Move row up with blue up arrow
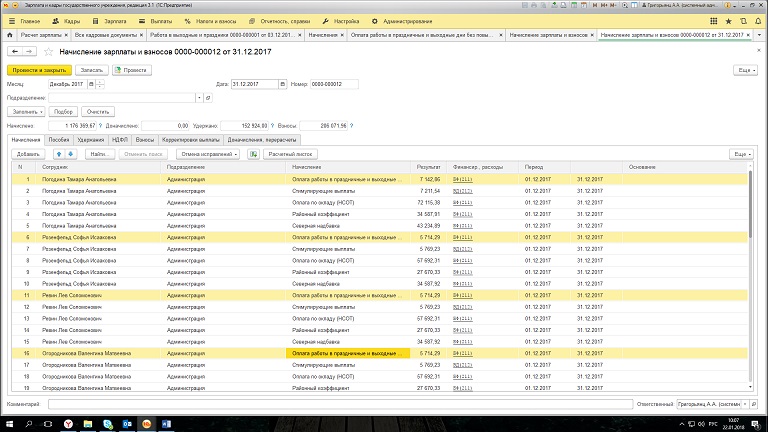Viewport: 768px width, 432px height. point(58,154)
